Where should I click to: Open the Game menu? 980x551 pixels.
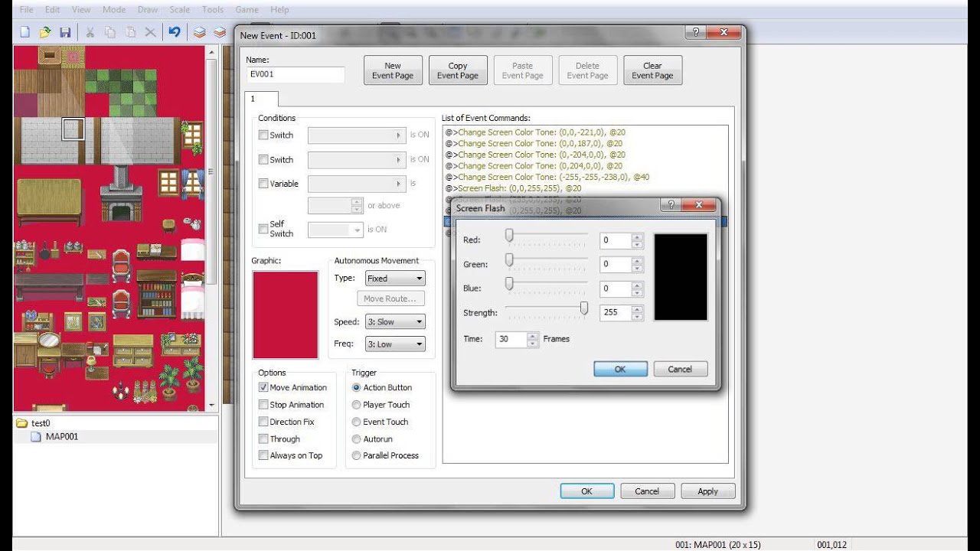[247, 10]
